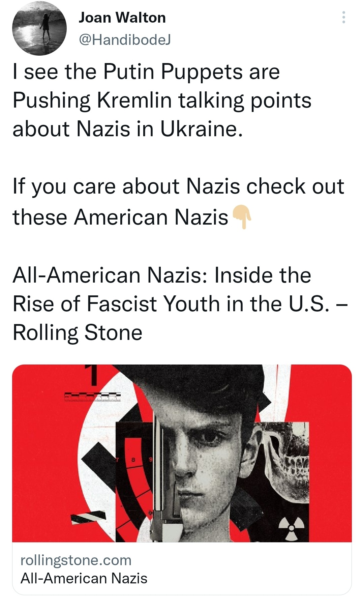The image size is (364, 609).
Task: Open the @HandibodeJ handle profile
Action: [125, 40]
